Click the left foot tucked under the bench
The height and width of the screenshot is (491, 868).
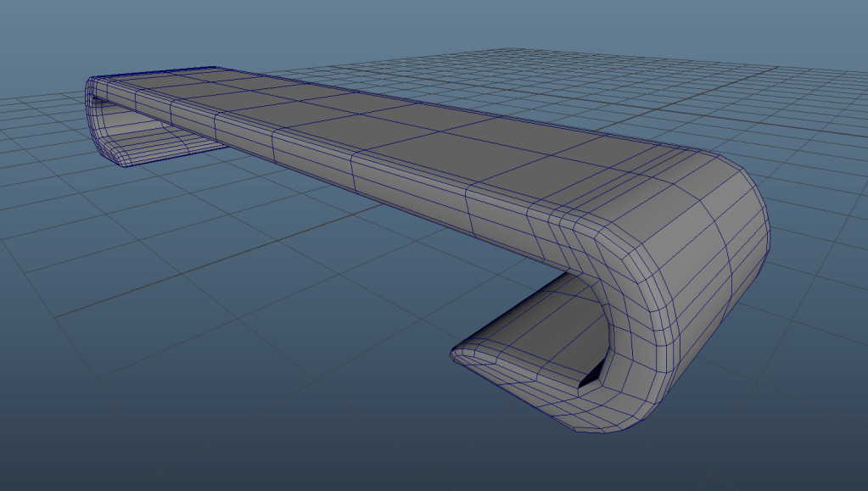point(153,144)
